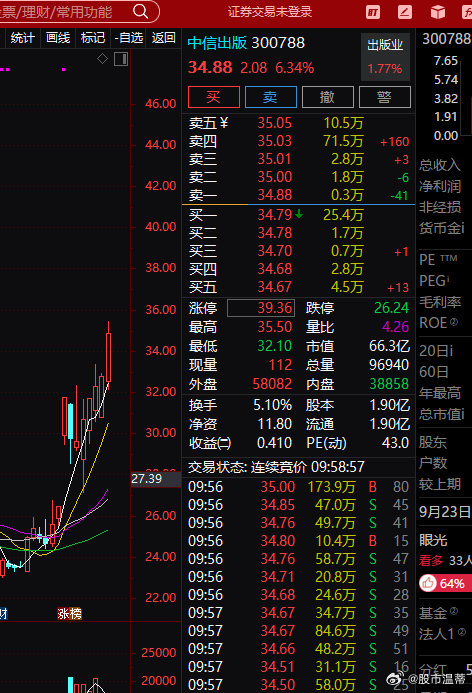Click the circled icon next to 基金
Screen dimensions: 472x693
(x=454, y=611)
